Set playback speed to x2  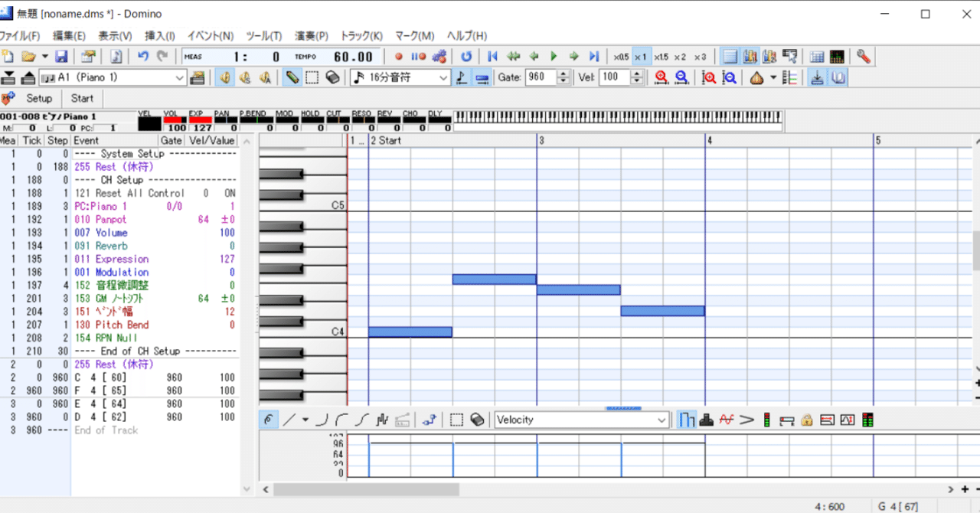tap(680, 57)
